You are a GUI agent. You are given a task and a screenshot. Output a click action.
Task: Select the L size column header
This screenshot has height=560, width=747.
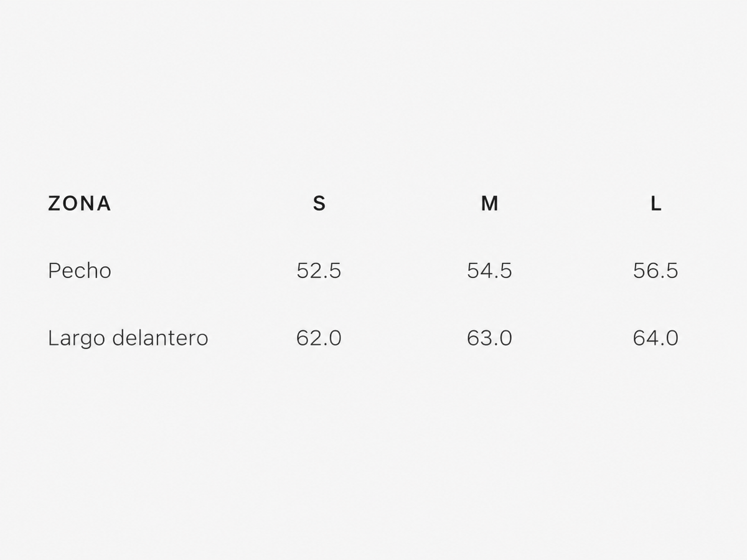coord(655,203)
